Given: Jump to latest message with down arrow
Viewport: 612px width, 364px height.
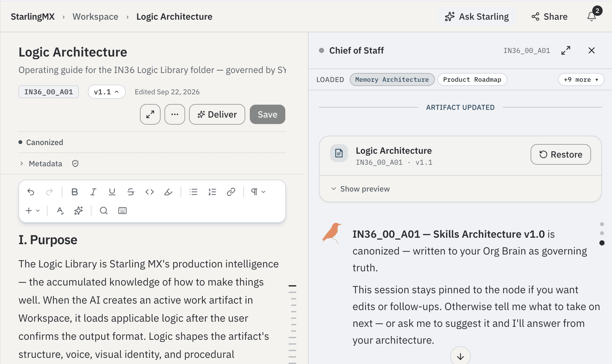Looking at the screenshot, I should click(460, 356).
